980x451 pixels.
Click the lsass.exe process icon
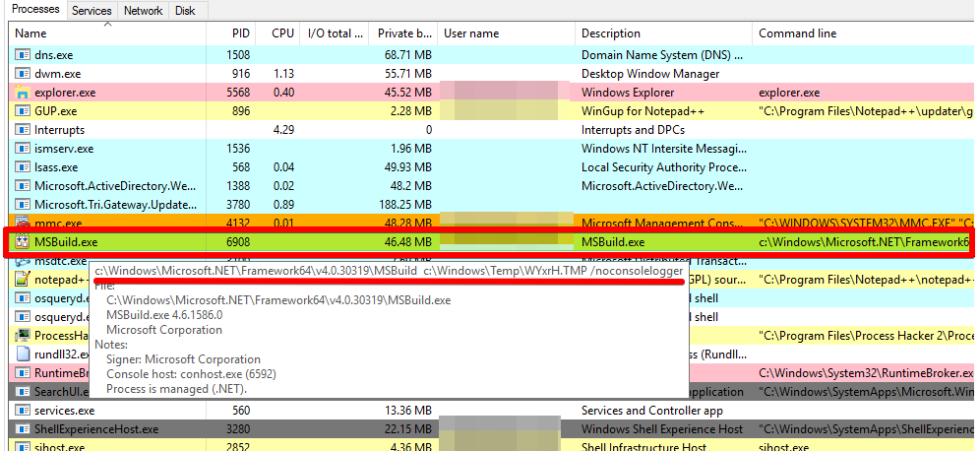point(22,167)
